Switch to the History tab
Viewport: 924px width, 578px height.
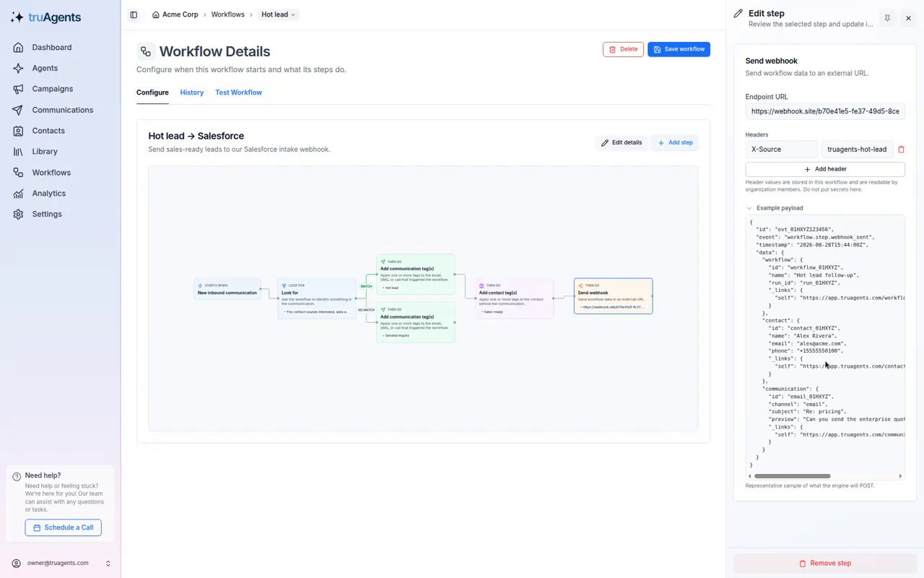click(192, 92)
